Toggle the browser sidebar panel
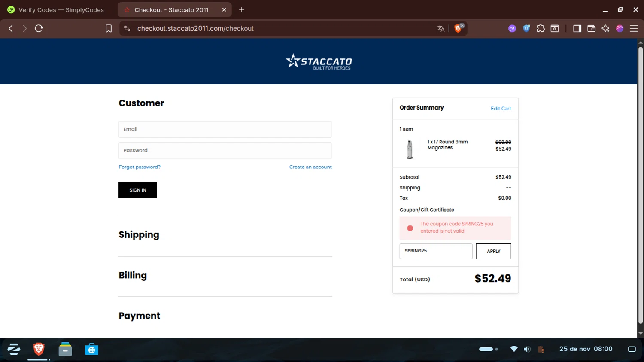 point(577,28)
